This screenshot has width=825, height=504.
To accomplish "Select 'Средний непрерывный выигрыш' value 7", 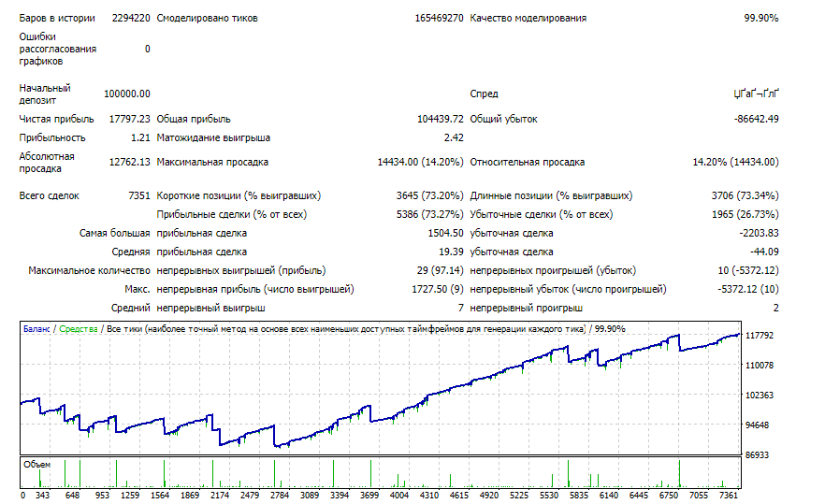I will [461, 308].
